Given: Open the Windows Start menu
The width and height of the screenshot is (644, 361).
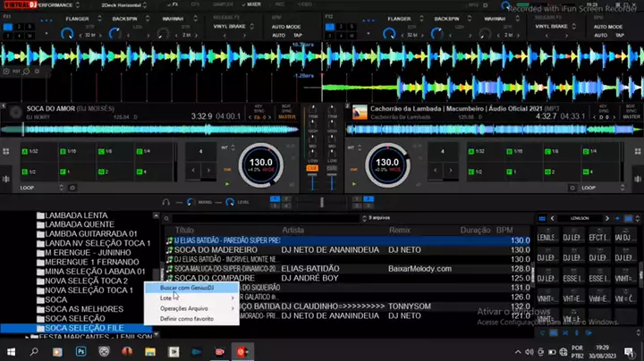Looking at the screenshot, I should coord(10,352).
